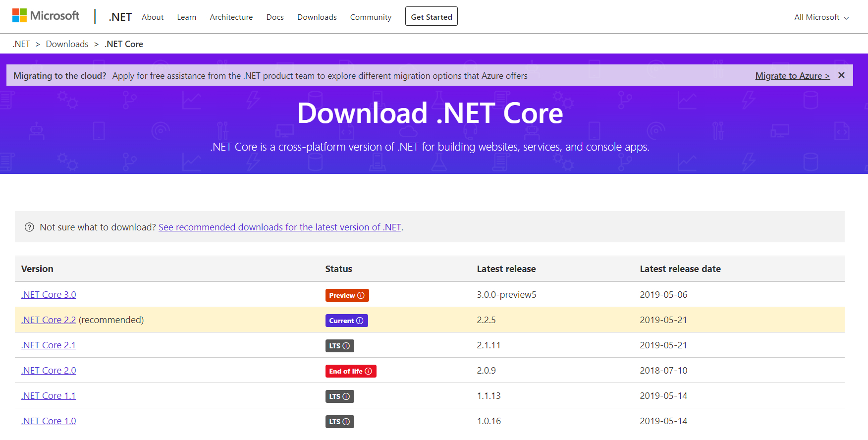
Task: Open .NET Core 2.2 downloads
Action: click(x=49, y=320)
